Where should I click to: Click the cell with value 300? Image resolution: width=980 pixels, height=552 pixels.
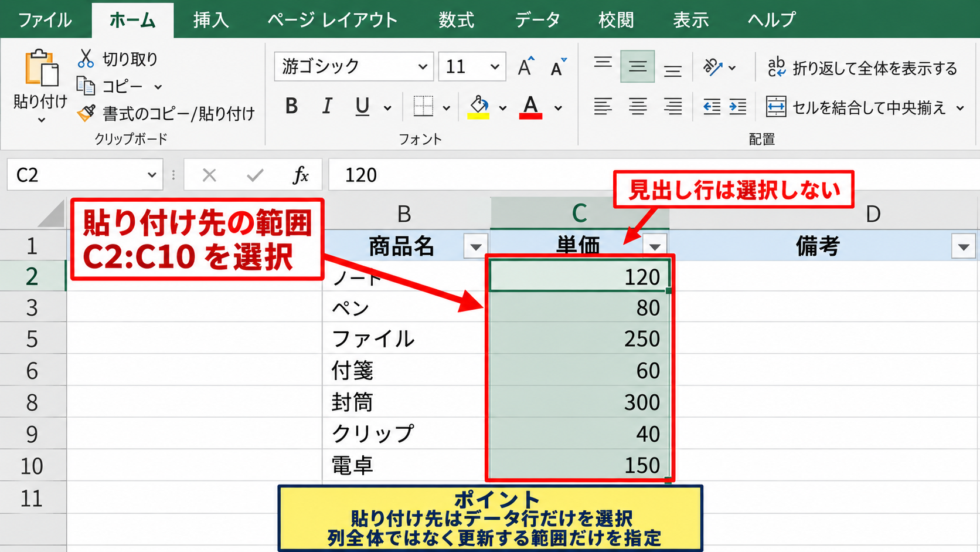pyautogui.click(x=579, y=402)
